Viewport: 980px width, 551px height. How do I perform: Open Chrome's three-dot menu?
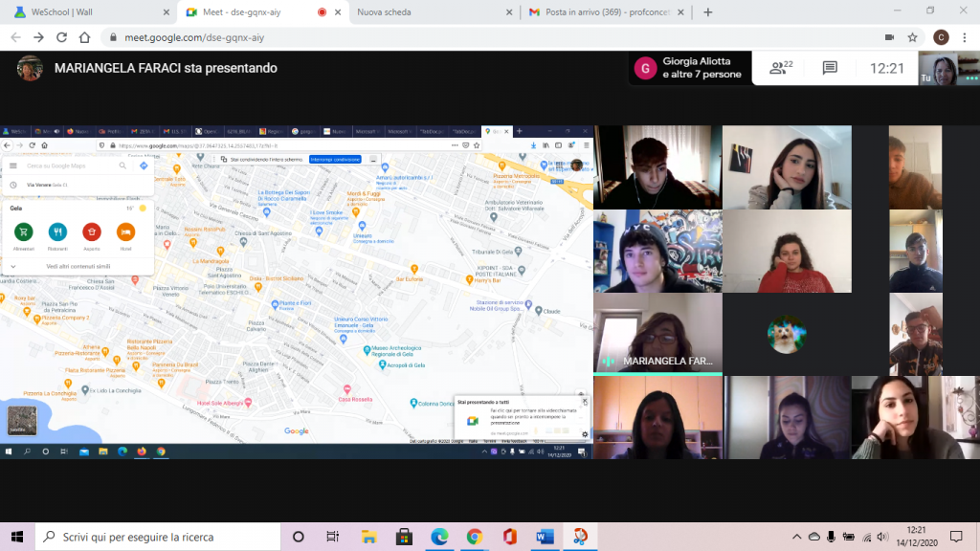(x=965, y=37)
